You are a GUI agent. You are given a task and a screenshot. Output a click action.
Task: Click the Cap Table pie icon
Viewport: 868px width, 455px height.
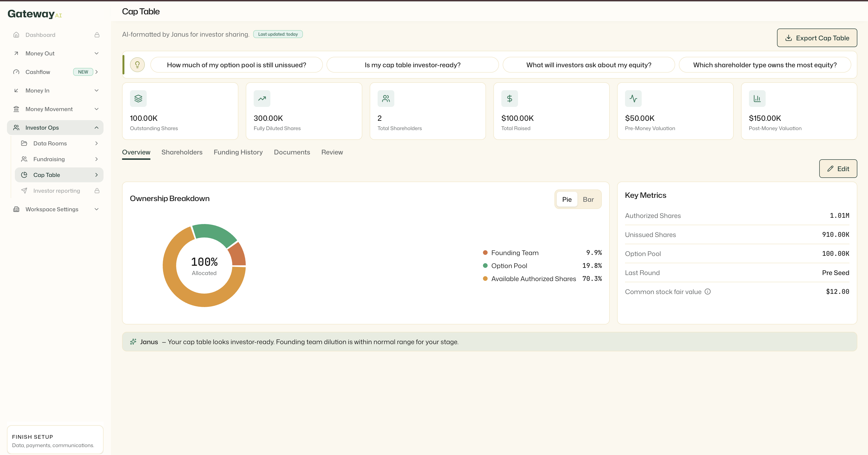point(24,175)
